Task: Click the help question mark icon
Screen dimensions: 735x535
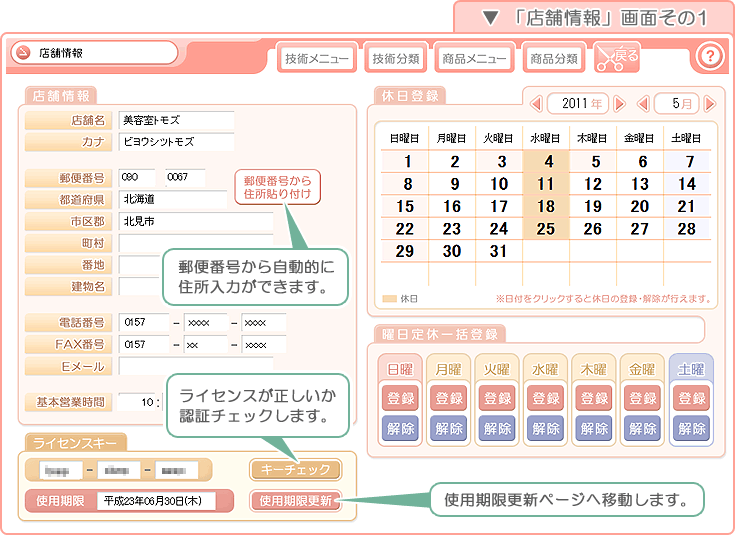Action: pos(709,56)
